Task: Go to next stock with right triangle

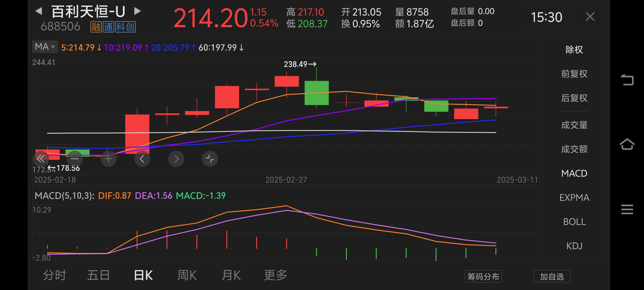Action: [x=137, y=11]
